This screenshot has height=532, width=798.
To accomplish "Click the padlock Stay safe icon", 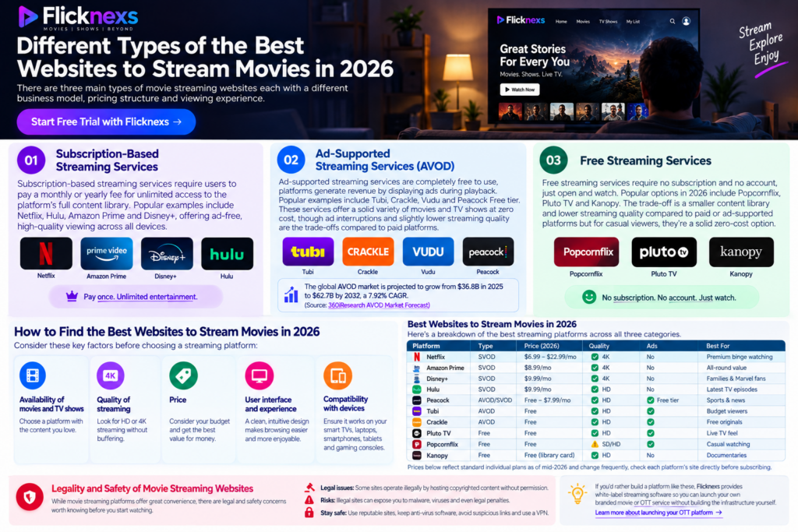I will [x=309, y=513].
